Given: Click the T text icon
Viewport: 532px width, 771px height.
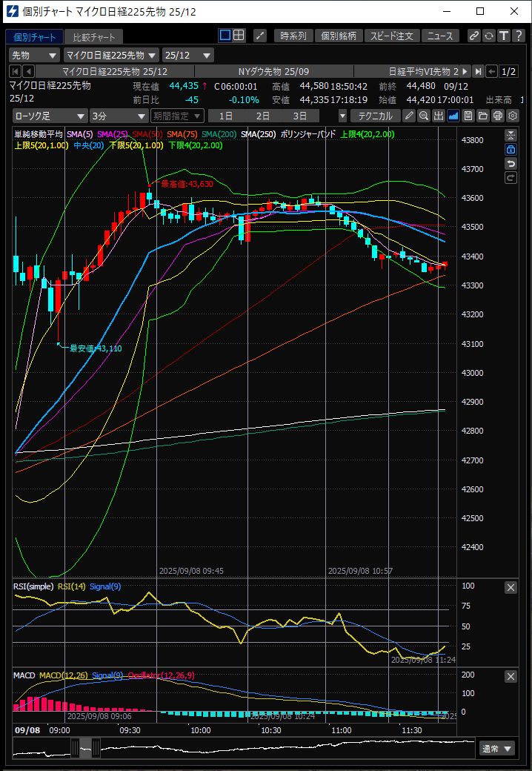Looking at the screenshot, I should (504, 36).
